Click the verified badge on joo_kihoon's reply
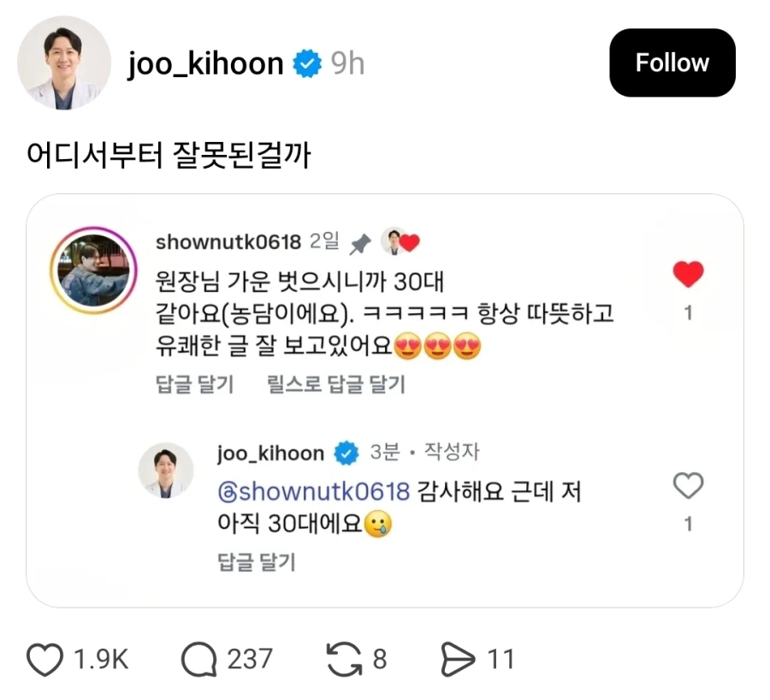770x700 pixels. tap(346, 454)
